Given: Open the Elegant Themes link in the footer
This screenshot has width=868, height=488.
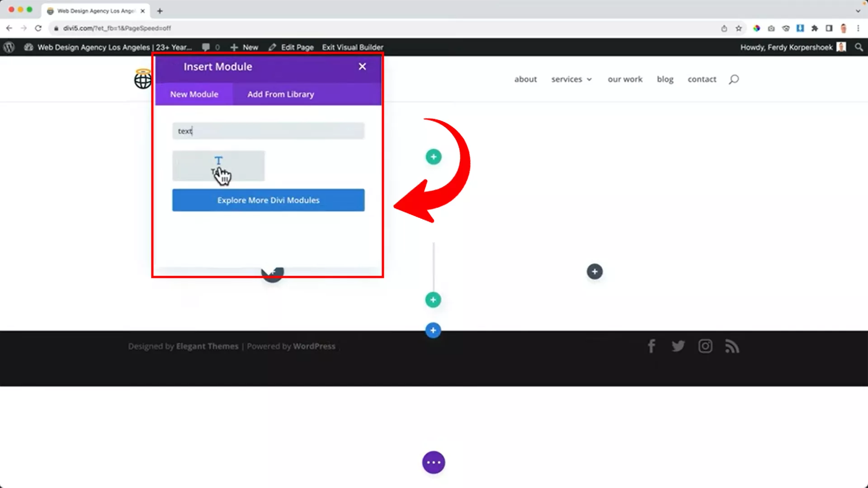Looking at the screenshot, I should (x=207, y=346).
